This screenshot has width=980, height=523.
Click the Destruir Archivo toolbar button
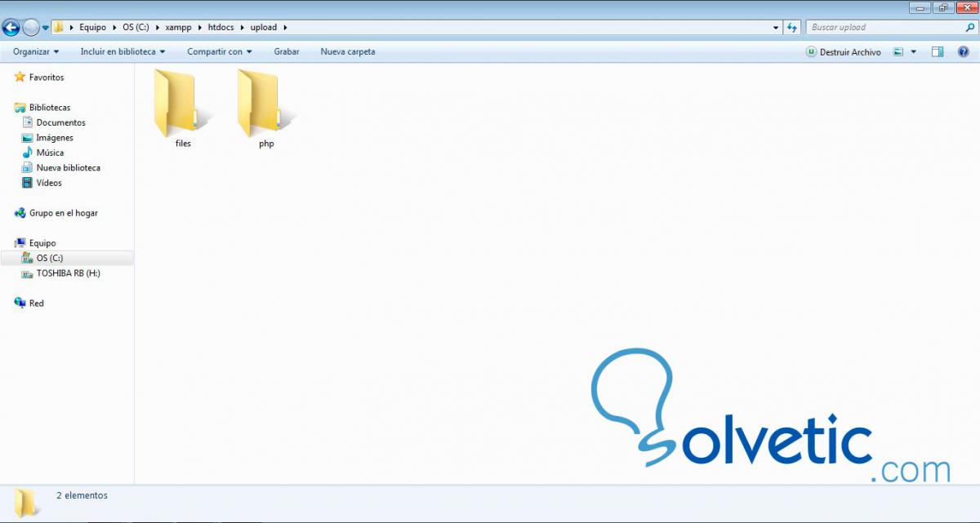(844, 51)
